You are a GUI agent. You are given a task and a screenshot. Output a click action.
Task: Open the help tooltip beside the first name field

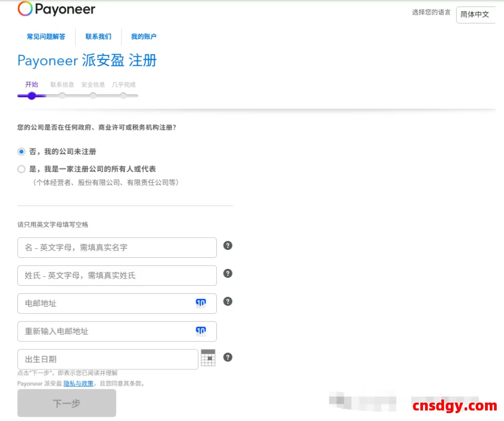pos(228,245)
